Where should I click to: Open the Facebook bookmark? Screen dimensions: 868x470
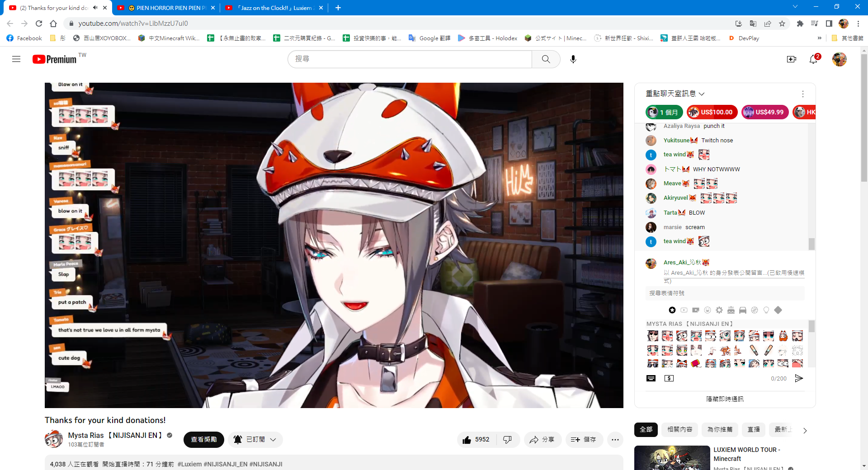pyautogui.click(x=24, y=38)
